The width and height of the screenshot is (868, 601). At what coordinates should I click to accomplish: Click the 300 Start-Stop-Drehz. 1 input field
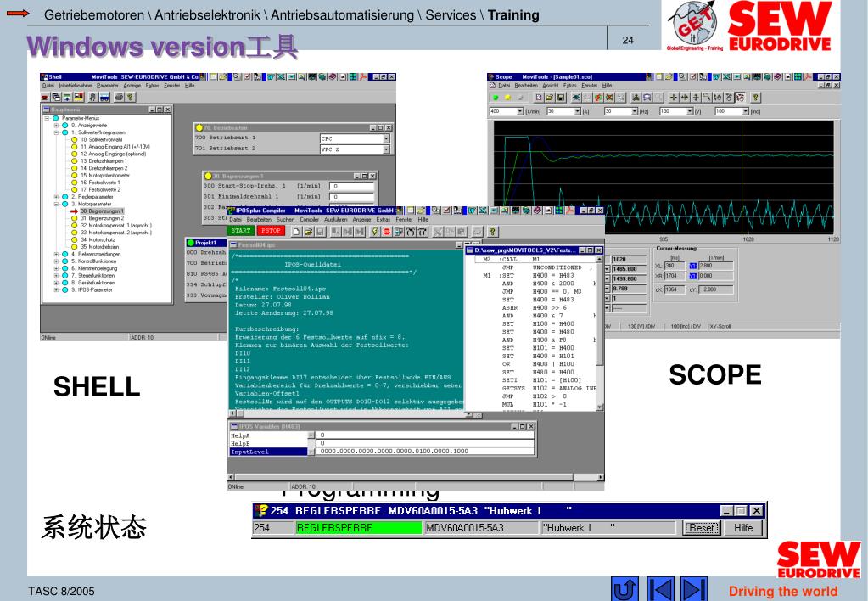(352, 186)
